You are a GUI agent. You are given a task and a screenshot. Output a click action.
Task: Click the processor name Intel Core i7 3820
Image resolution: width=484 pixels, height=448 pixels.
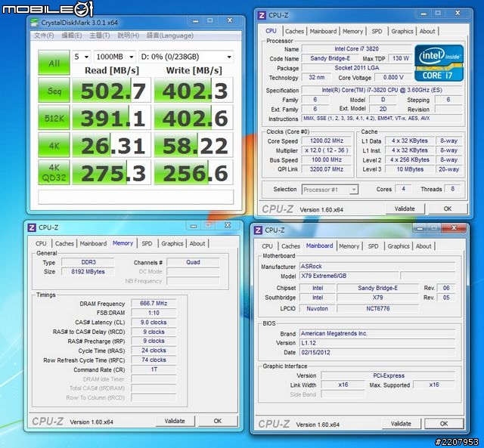356,48
